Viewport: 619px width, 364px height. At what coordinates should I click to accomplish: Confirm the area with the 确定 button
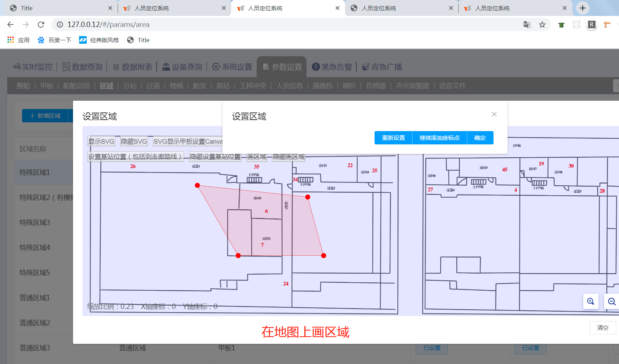(480, 138)
